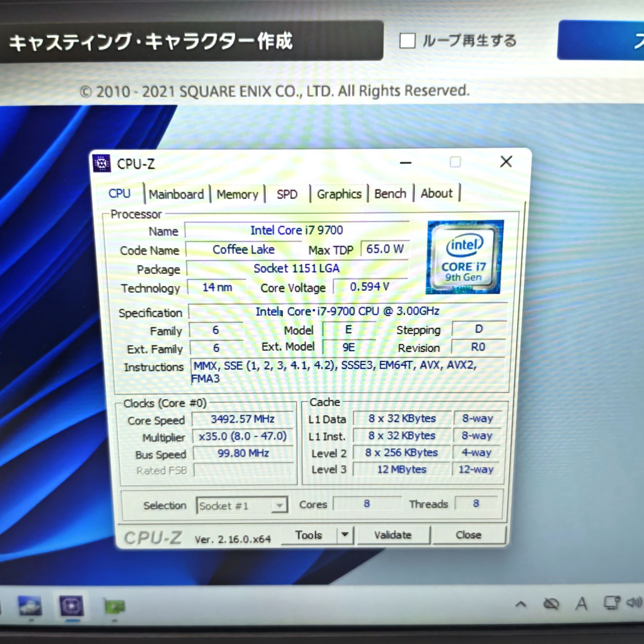Click the Threads count value 8
The height and width of the screenshot is (644, 644).
(476, 504)
